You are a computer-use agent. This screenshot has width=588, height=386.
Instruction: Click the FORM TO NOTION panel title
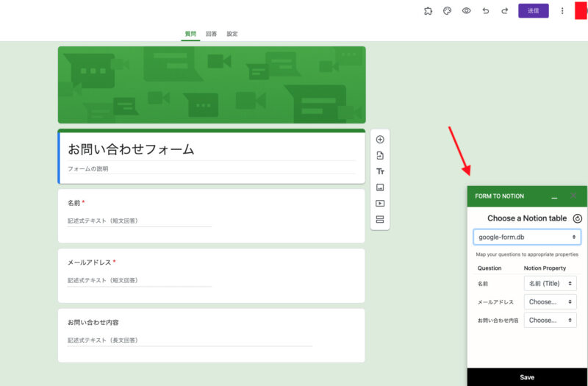pos(499,196)
